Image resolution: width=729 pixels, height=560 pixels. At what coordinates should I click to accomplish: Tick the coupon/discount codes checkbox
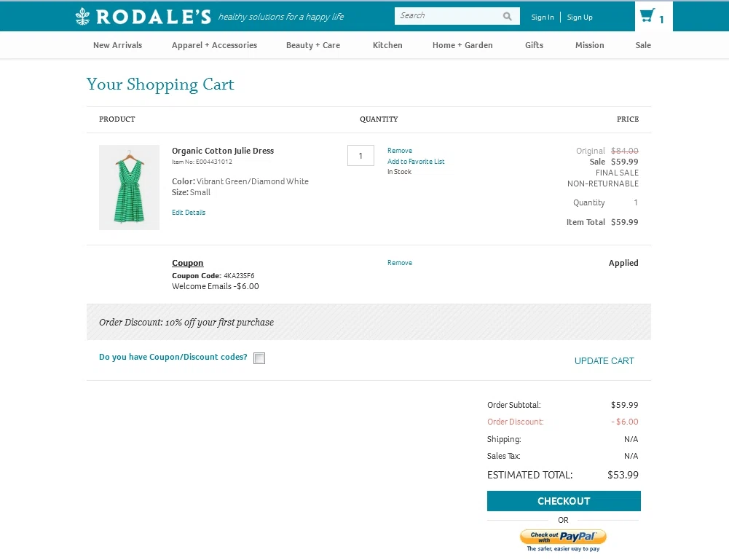click(x=259, y=358)
